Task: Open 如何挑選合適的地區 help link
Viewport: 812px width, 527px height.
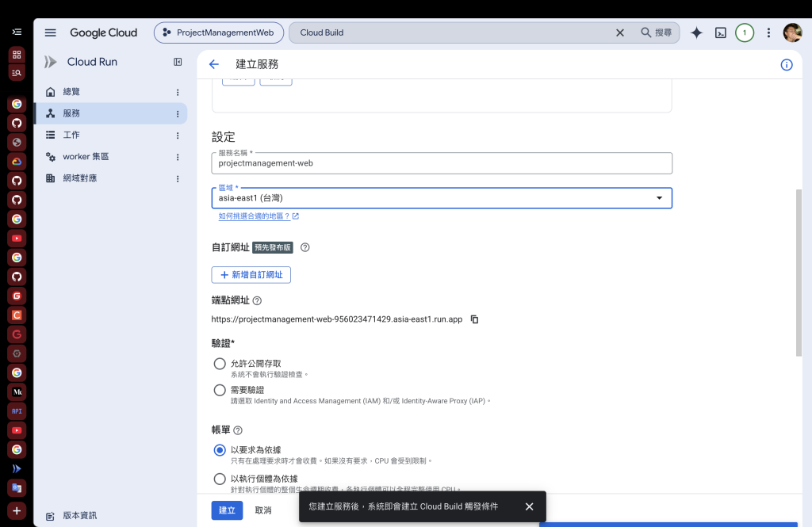Action: [x=259, y=216]
